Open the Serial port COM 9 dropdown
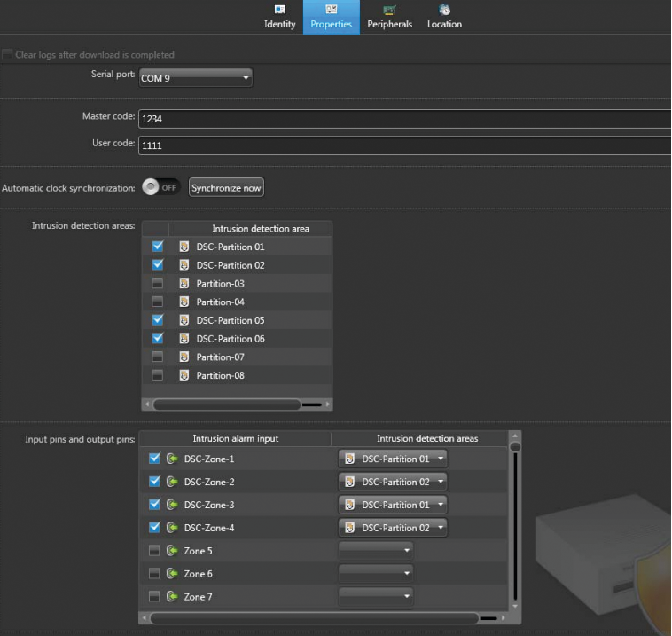672x636 pixels. (x=195, y=79)
